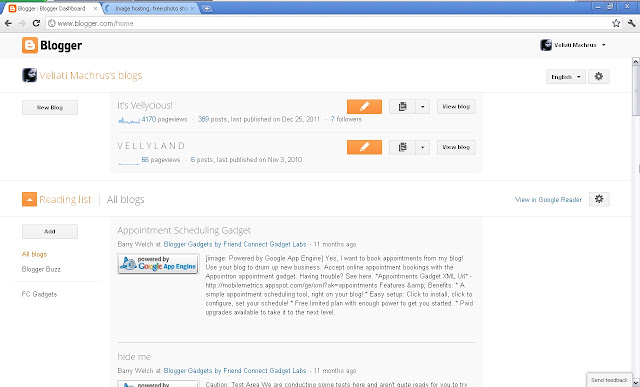This screenshot has width=640, height=387.
Task: Create new post for It's Vellycious!
Action: point(364,107)
